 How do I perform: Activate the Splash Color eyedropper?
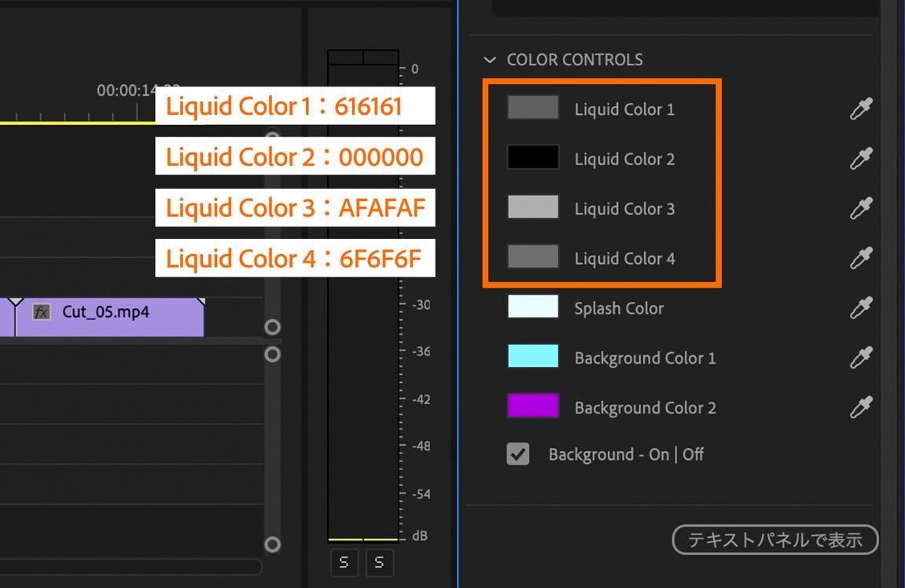861,308
